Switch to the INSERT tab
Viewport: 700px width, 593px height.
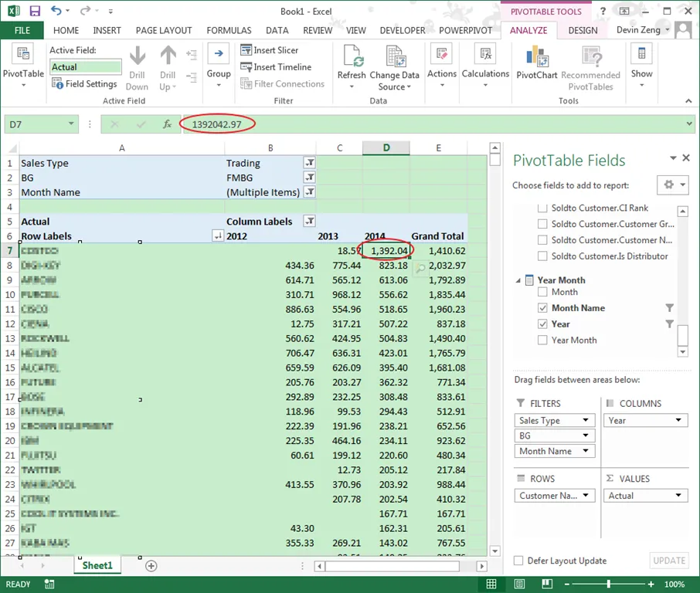click(x=107, y=30)
